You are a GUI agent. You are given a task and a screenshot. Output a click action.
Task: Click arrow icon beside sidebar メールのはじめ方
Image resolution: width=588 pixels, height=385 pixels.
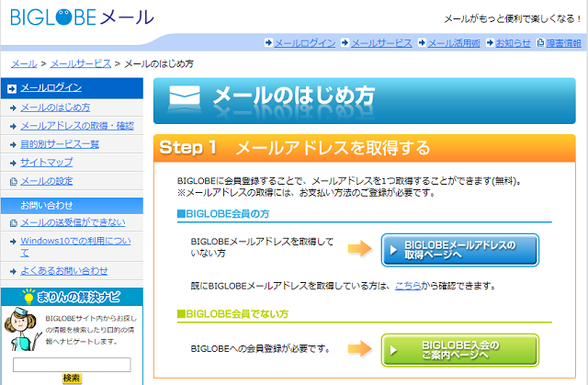(13, 108)
